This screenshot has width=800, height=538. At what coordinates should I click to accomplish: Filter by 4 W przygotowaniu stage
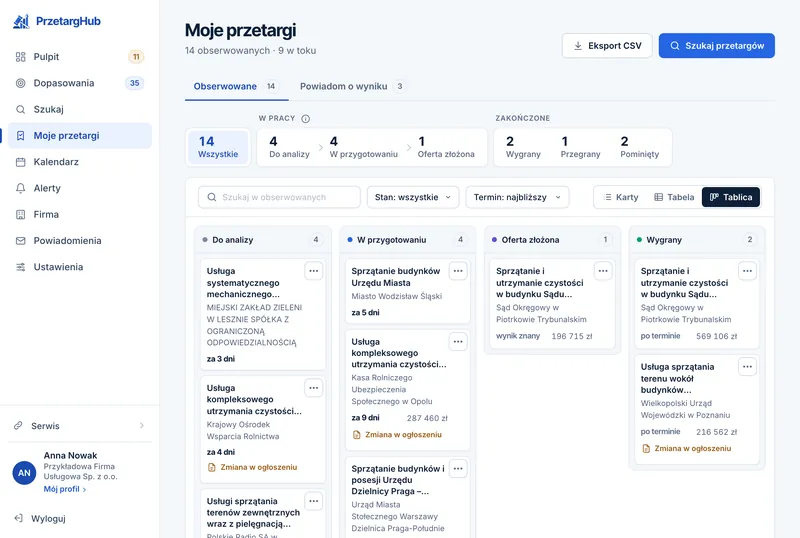tap(363, 147)
